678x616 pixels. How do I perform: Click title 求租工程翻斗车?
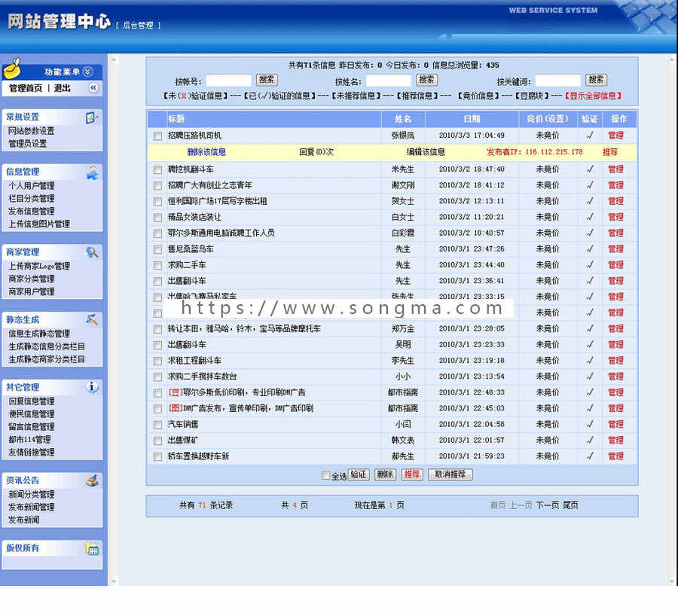pos(194,361)
